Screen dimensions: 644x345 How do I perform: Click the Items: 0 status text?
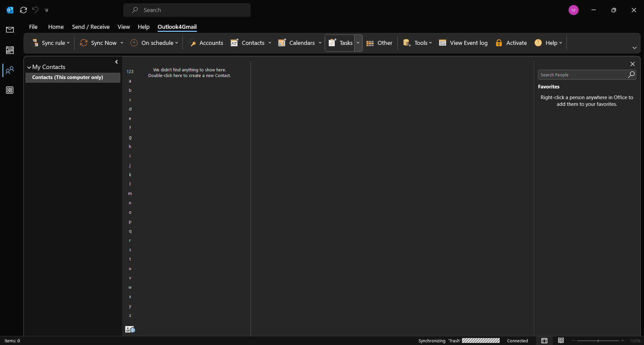pyautogui.click(x=12, y=341)
